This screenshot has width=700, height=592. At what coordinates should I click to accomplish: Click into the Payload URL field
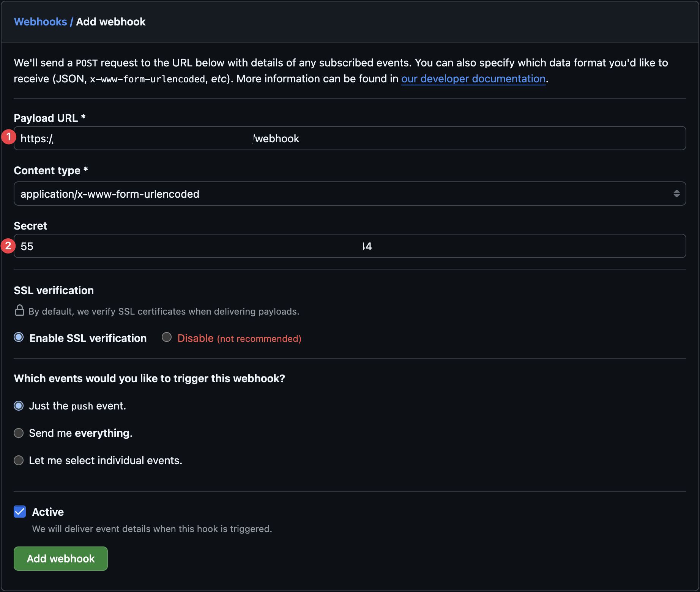350,138
